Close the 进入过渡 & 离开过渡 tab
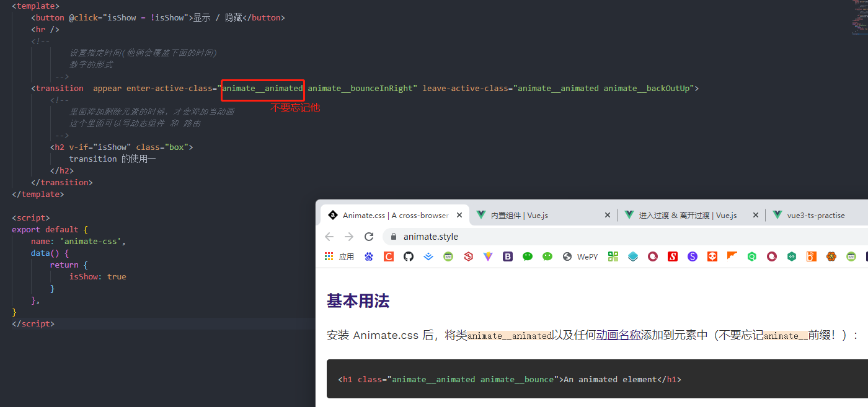This screenshot has height=407, width=868. pos(756,215)
